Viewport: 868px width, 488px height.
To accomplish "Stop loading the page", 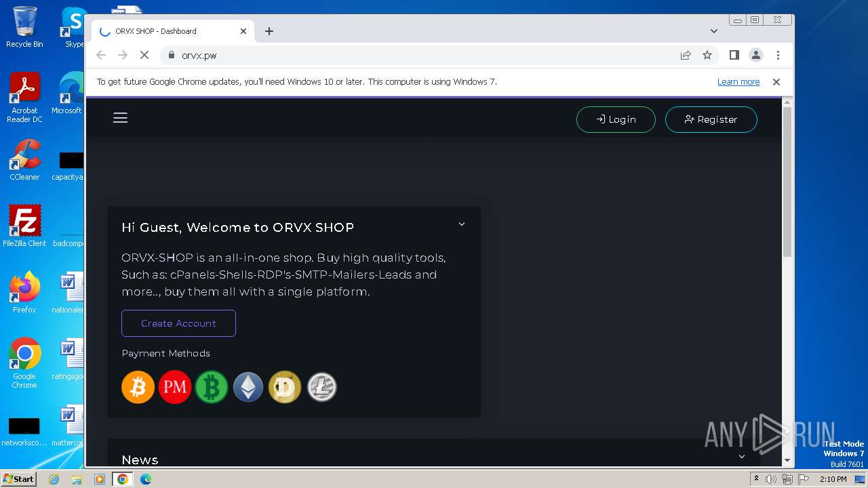I will tap(144, 56).
